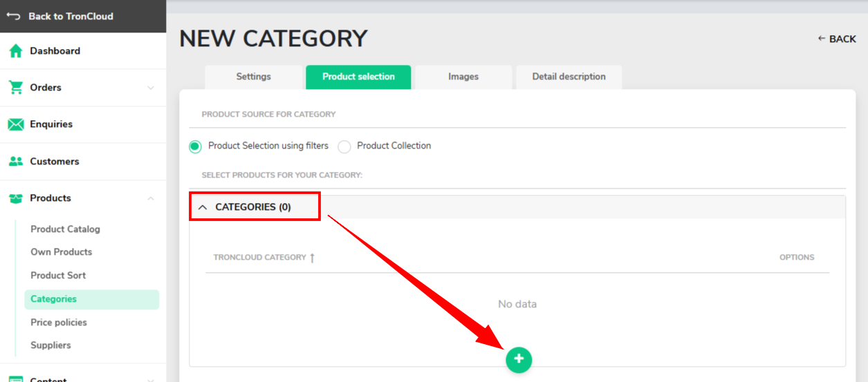The height and width of the screenshot is (382, 868).
Task: Click the sort arrow next to TronCloud Category
Action: click(312, 258)
